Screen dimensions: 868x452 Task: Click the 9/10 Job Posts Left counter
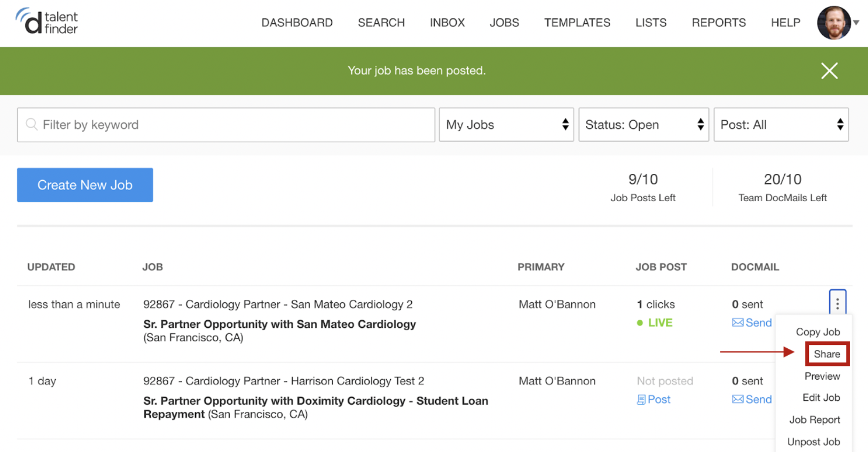click(x=643, y=187)
